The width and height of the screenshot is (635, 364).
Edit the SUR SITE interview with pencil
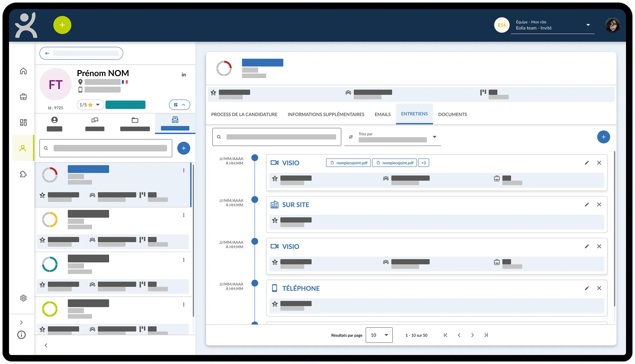(x=587, y=204)
